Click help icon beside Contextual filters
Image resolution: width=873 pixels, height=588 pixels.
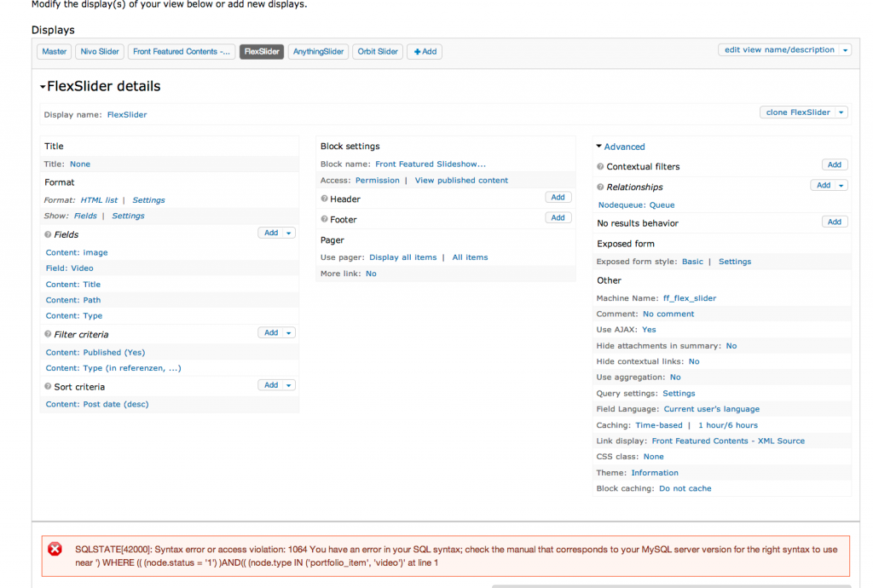coord(601,167)
